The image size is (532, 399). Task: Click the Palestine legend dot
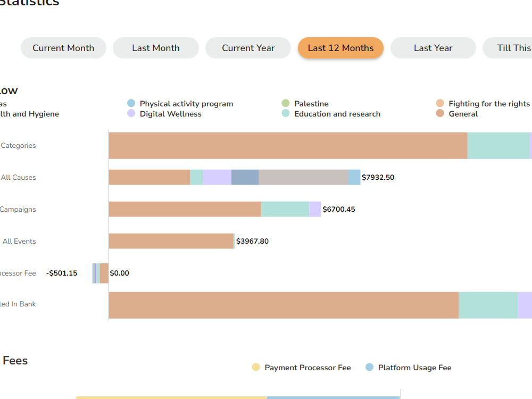pos(286,103)
